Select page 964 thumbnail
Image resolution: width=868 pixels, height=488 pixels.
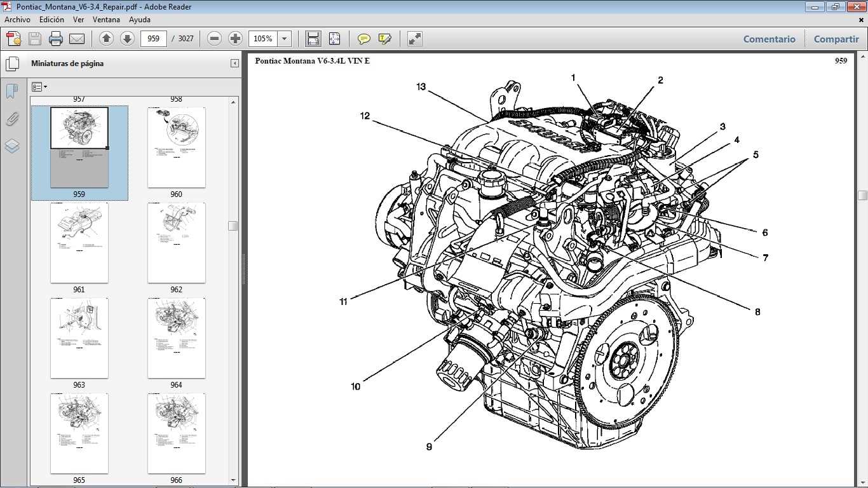[x=177, y=338]
